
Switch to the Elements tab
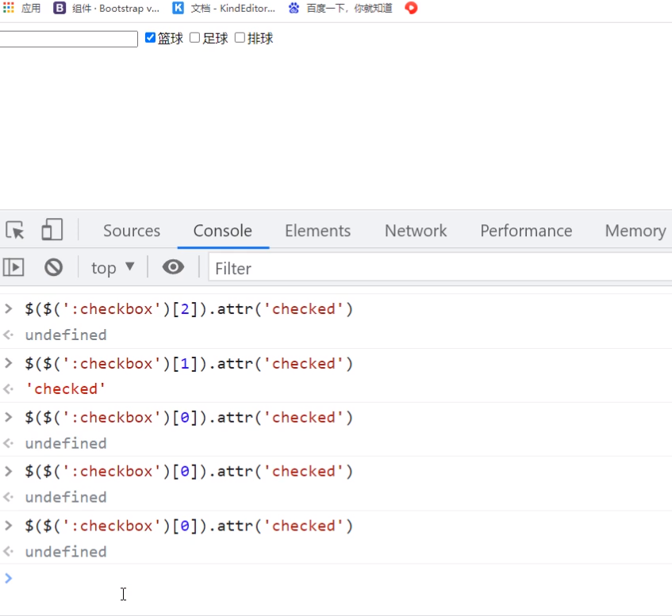click(317, 231)
